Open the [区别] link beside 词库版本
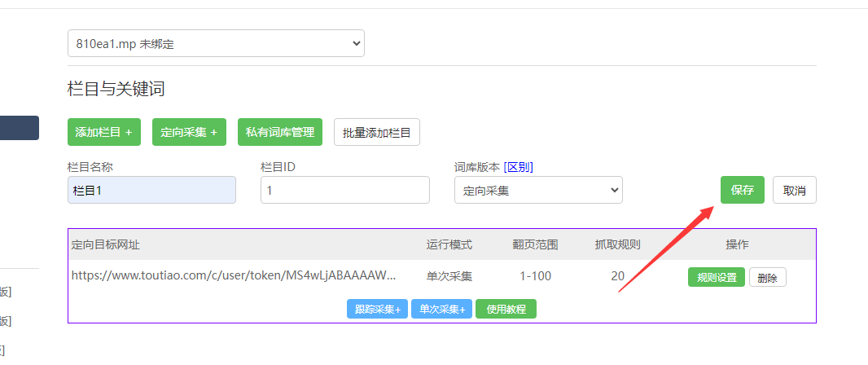The height and width of the screenshot is (365, 868). 518,167
